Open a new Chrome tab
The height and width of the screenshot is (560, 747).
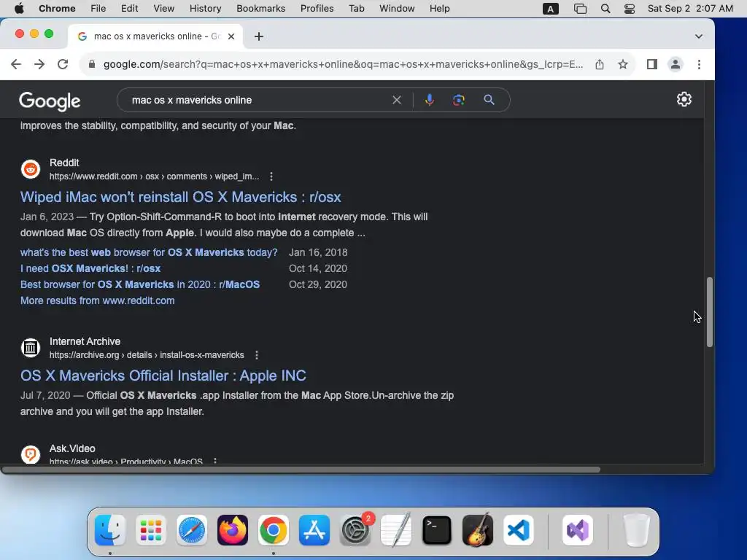[x=259, y=36]
